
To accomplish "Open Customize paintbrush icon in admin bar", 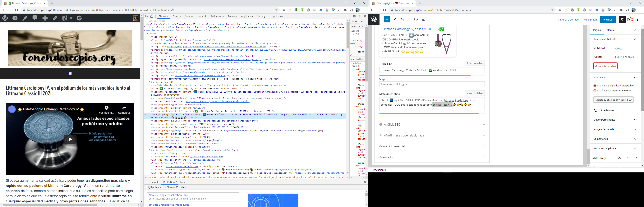I will [x=25, y=18].
